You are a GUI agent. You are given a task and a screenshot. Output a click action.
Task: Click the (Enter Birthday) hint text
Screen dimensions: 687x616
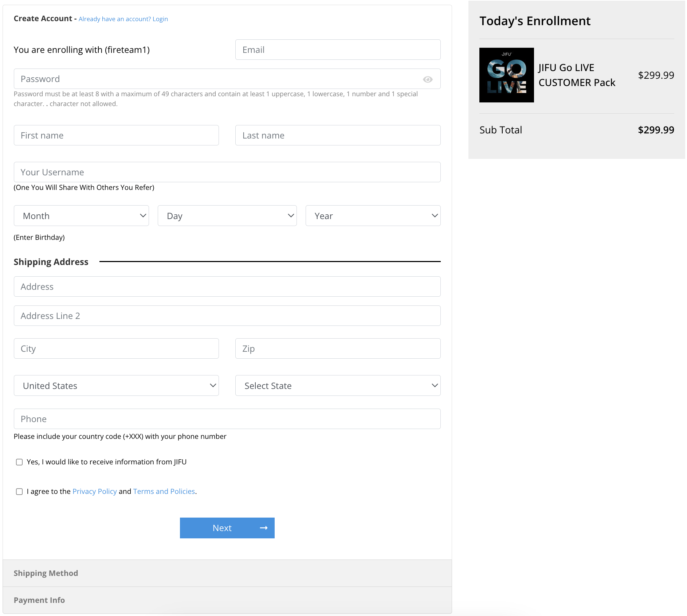pos(39,237)
